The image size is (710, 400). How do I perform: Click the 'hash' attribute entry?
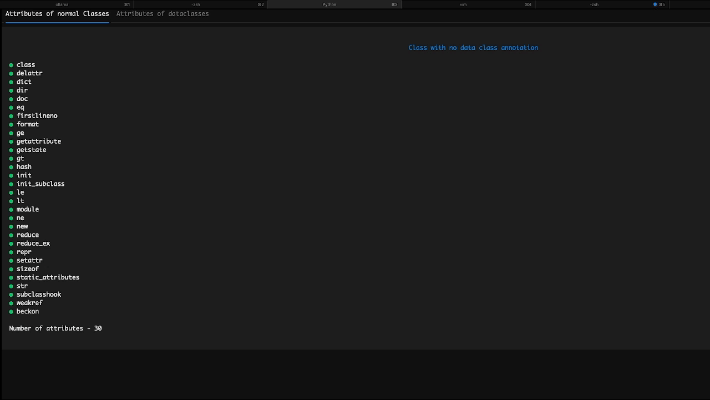tap(24, 167)
